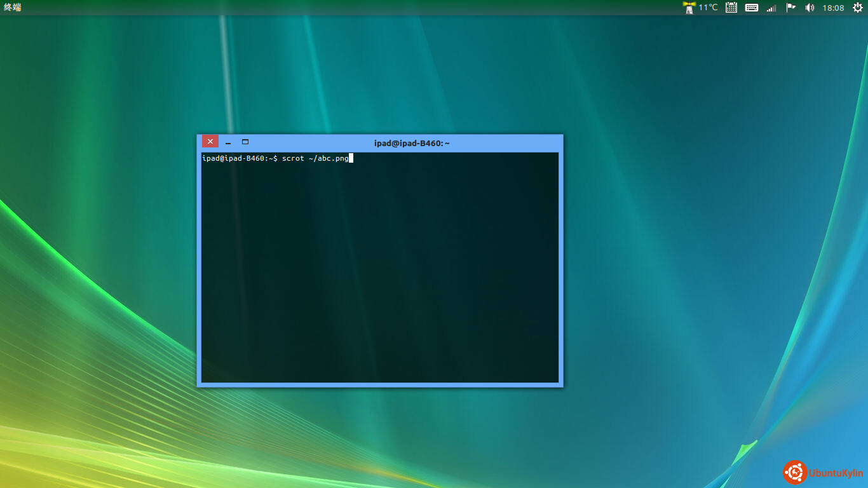Open the network signal strength indicator
Screen dimensions: 868x488
point(771,8)
